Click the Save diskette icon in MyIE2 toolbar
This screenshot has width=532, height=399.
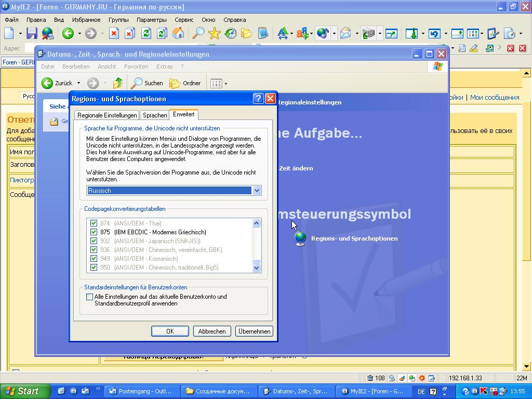pyautogui.click(x=32, y=33)
